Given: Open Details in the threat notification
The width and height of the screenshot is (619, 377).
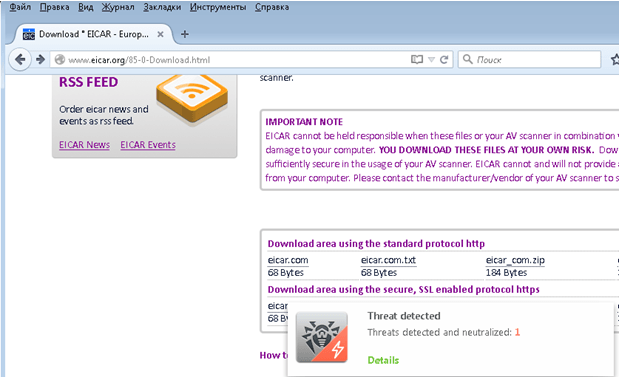Looking at the screenshot, I should (383, 360).
